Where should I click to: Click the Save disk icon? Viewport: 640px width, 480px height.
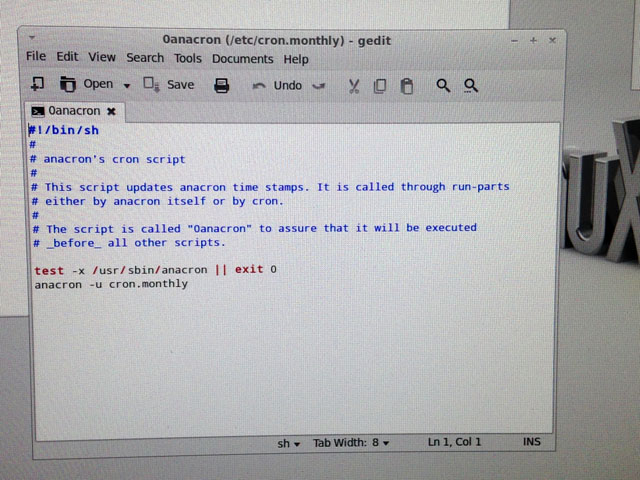[151, 84]
